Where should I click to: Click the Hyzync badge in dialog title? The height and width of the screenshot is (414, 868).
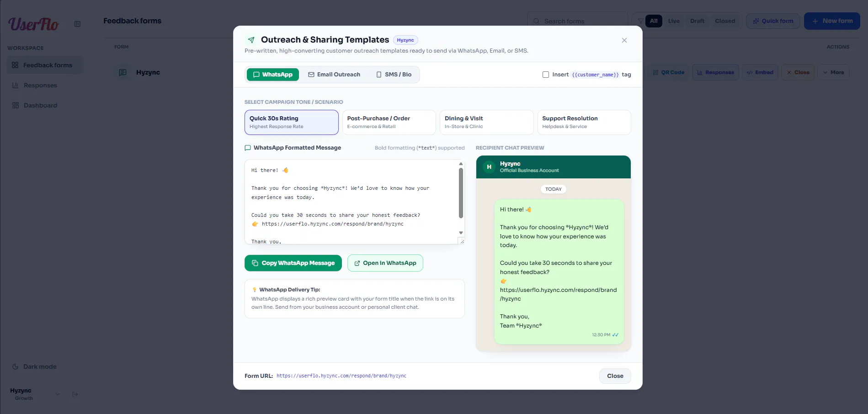point(405,40)
